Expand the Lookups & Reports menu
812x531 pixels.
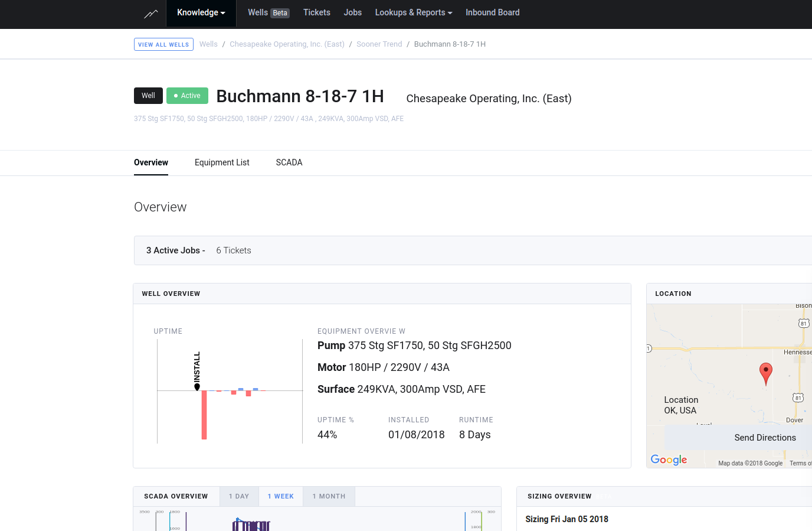[x=413, y=12]
